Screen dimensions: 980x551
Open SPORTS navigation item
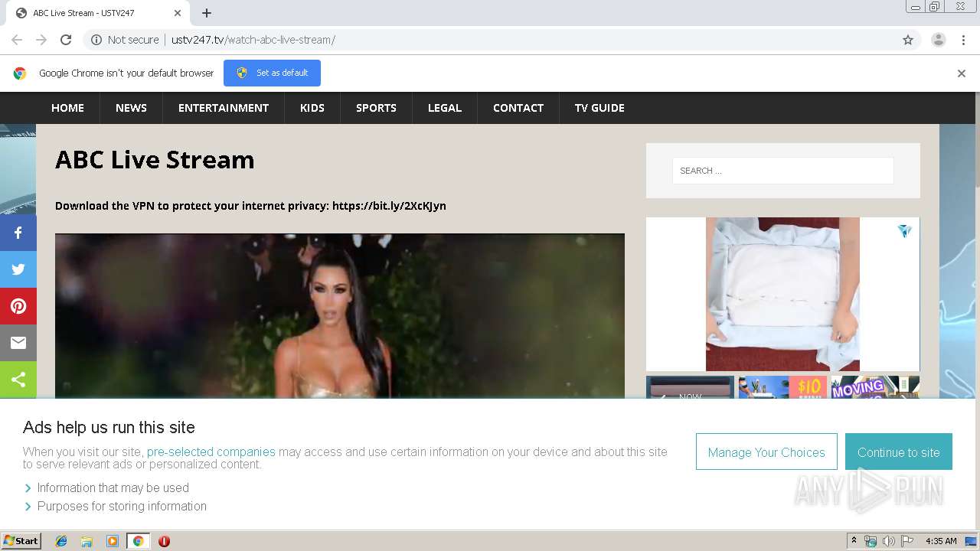point(376,108)
